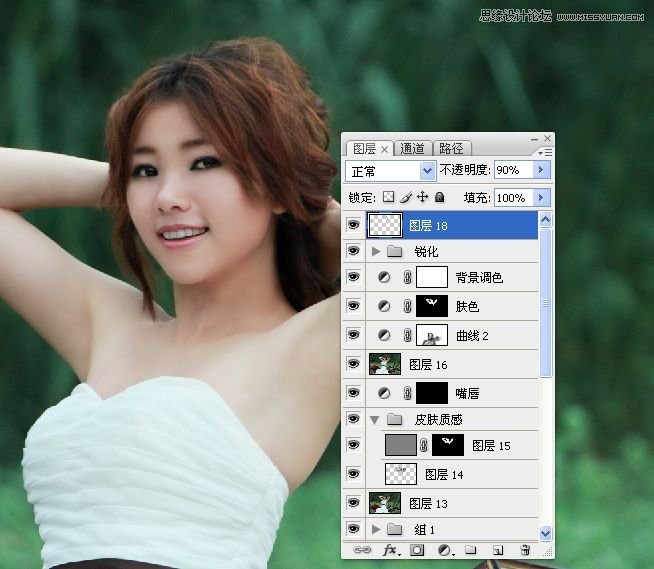Expand the 组 1 group
Image resolution: width=654 pixels, height=569 pixels.
(376, 530)
